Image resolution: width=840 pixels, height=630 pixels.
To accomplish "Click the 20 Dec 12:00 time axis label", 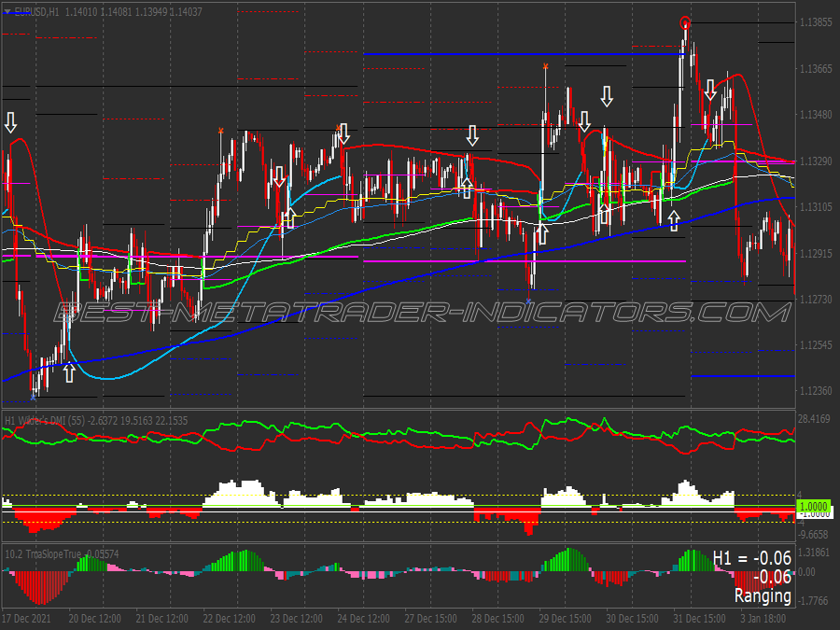I will 95,618.
